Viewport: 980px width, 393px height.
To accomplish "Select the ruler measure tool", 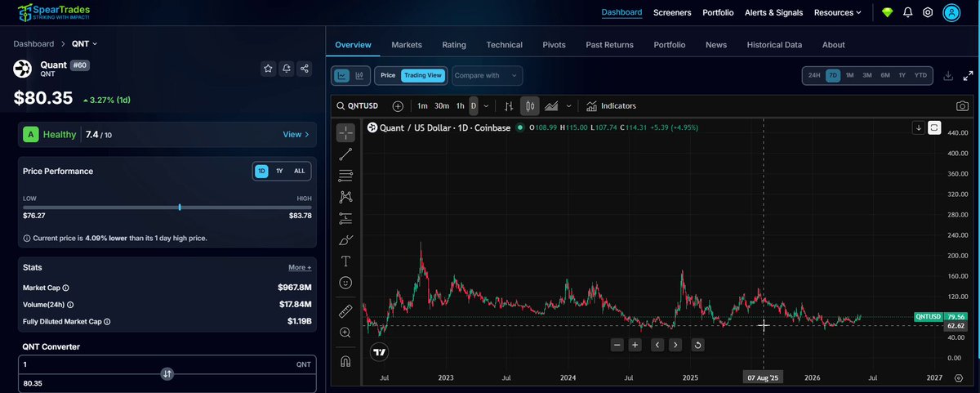I will pyautogui.click(x=345, y=310).
